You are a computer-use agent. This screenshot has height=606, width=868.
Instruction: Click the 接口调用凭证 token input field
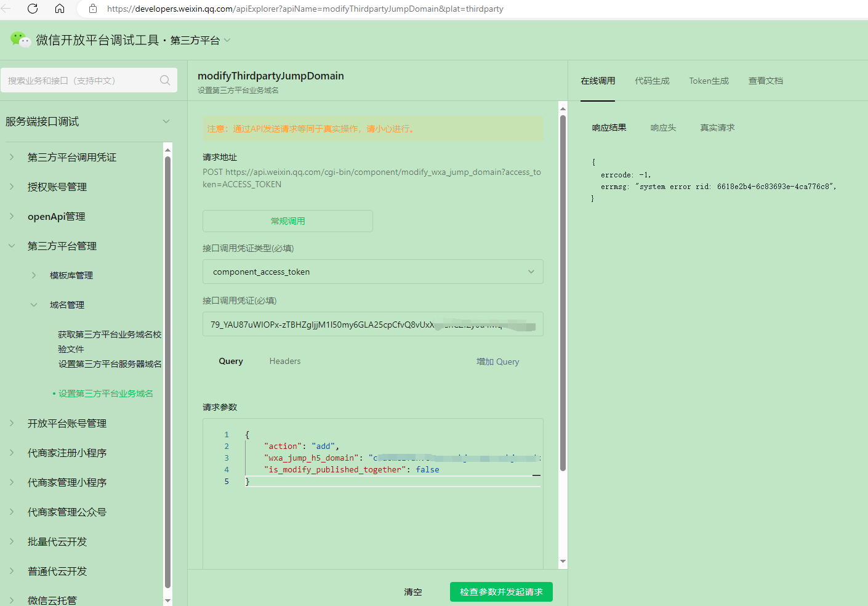(x=373, y=324)
